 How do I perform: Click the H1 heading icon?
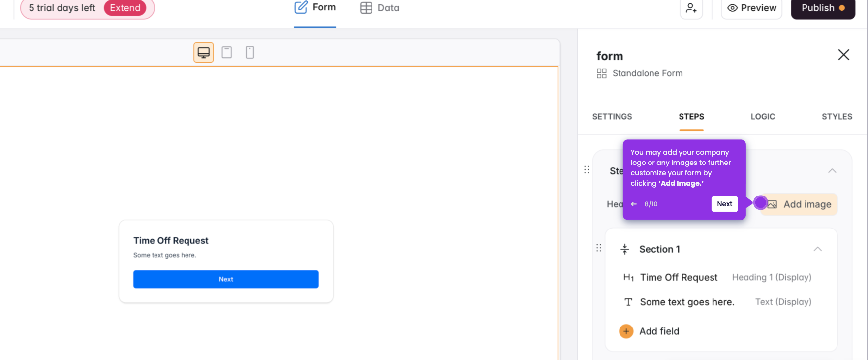point(628,278)
